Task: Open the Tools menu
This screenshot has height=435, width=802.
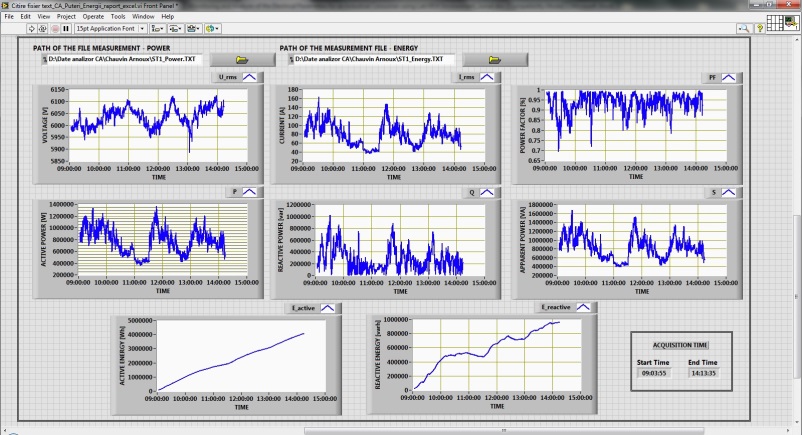Action: click(x=118, y=17)
